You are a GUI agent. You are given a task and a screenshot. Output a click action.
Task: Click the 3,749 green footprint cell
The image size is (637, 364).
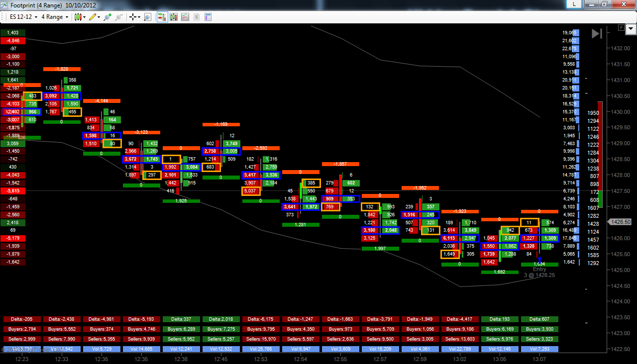tap(231, 143)
